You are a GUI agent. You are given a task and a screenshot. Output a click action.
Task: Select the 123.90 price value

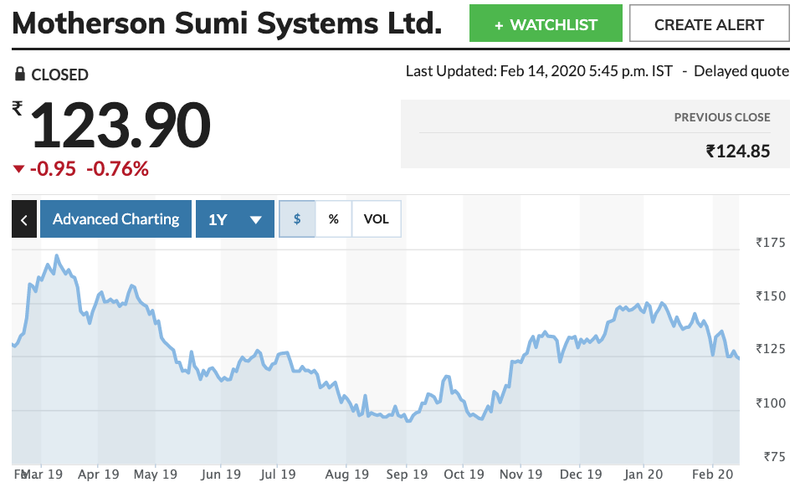(x=120, y=125)
